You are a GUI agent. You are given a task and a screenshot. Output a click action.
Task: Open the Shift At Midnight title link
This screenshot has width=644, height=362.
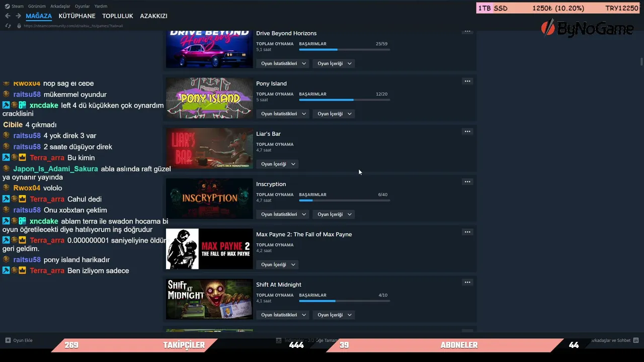click(279, 285)
